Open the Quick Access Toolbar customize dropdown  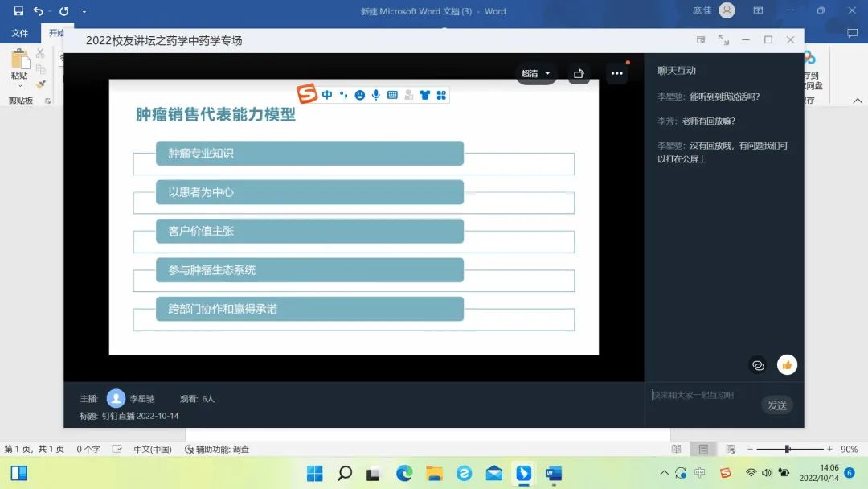[x=84, y=11]
